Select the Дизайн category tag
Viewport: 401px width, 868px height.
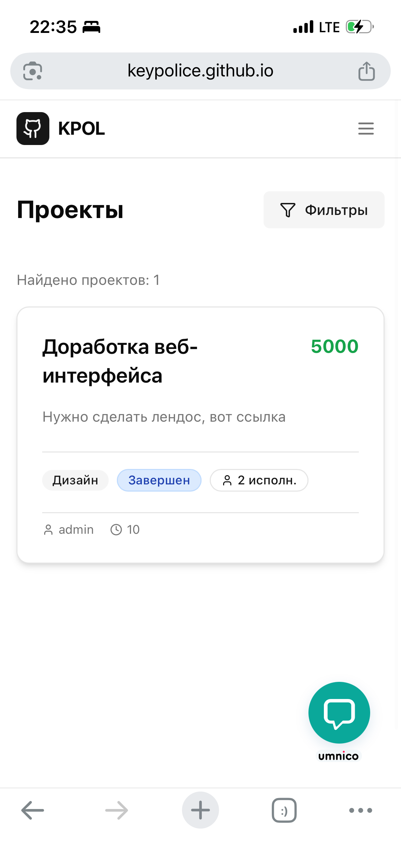coord(75,480)
